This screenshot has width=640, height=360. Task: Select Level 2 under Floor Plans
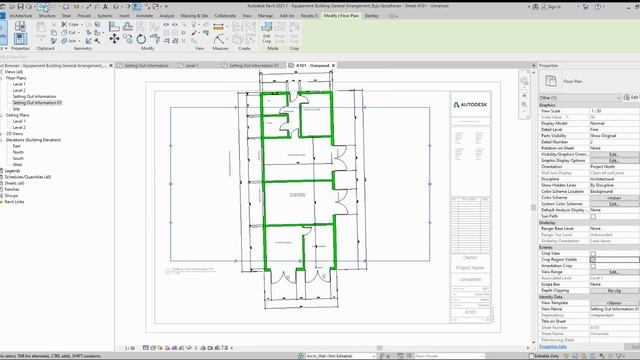tap(19, 90)
